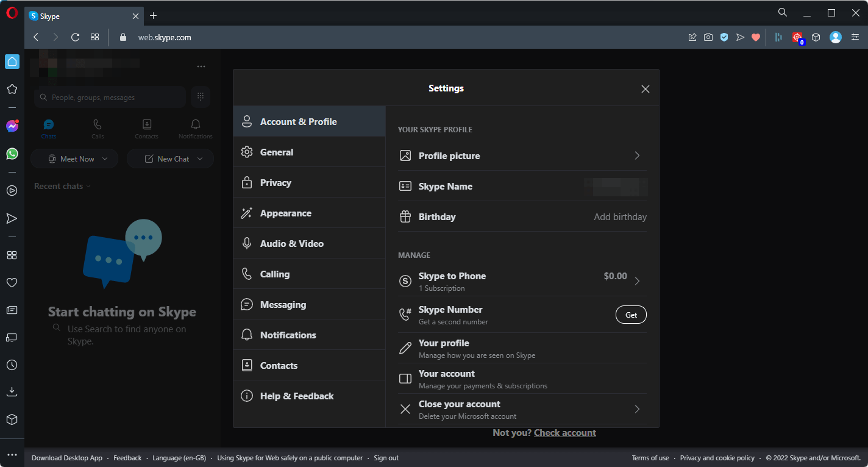868x467 pixels.
Task: Switch to Skype Contacts tab
Action: pos(146,129)
